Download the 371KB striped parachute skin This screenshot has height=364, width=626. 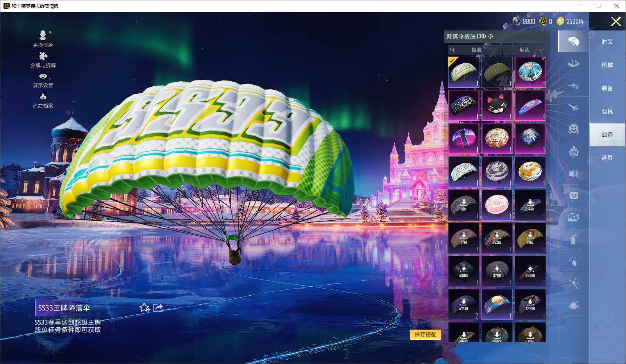point(497,271)
